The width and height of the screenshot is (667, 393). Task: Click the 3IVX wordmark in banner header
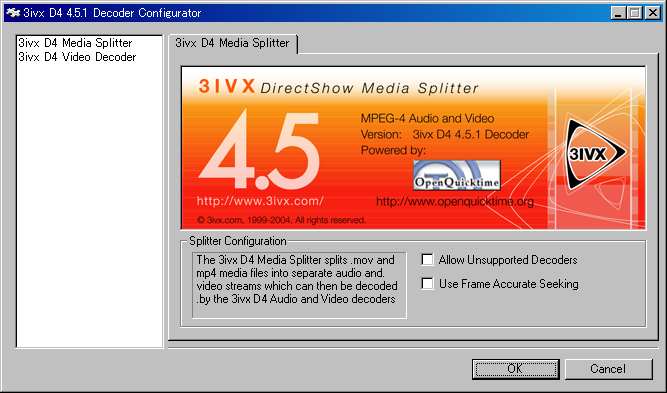pyautogui.click(x=227, y=86)
